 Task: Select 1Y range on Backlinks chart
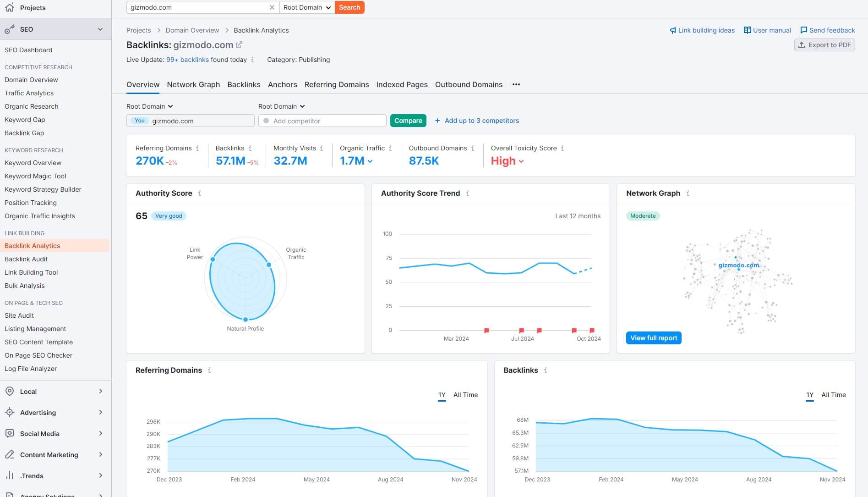point(810,395)
